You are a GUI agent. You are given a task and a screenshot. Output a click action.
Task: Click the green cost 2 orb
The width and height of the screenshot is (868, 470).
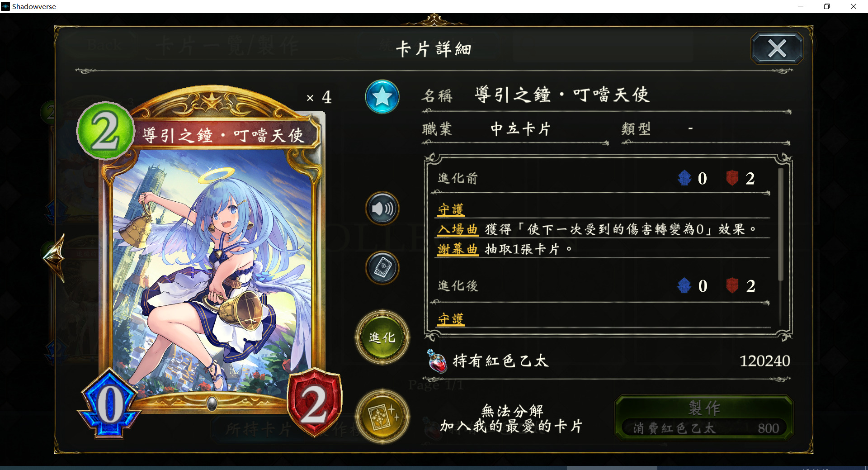106,131
